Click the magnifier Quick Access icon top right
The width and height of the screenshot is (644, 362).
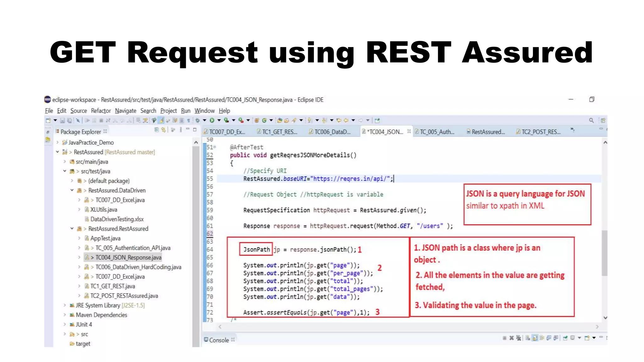point(591,120)
